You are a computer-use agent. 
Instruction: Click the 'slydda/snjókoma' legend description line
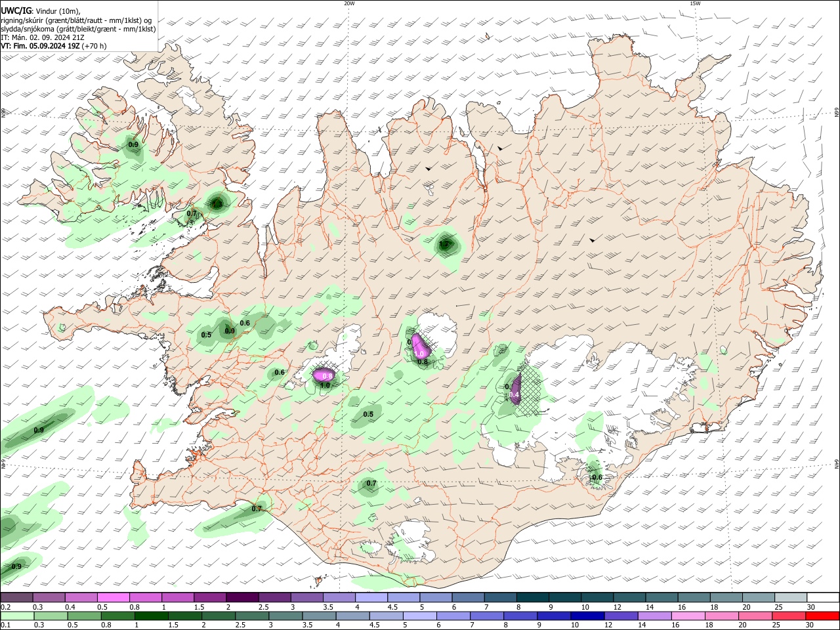pos(78,29)
